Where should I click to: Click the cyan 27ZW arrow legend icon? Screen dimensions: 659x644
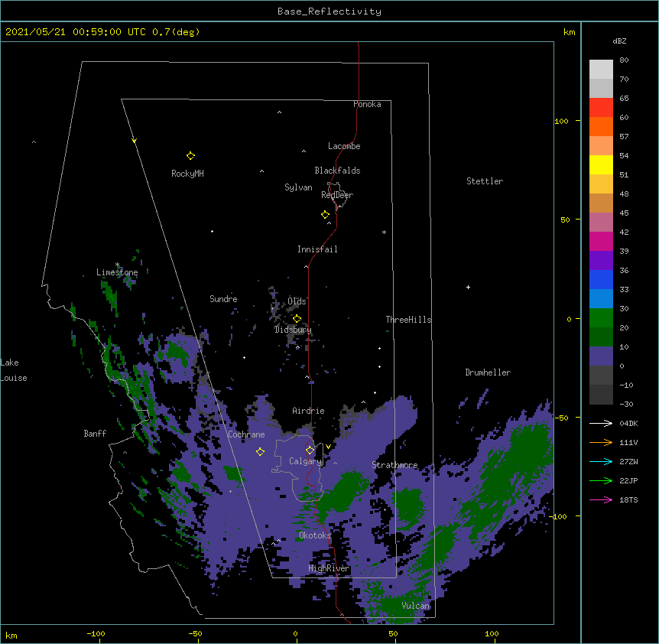pyautogui.click(x=601, y=461)
